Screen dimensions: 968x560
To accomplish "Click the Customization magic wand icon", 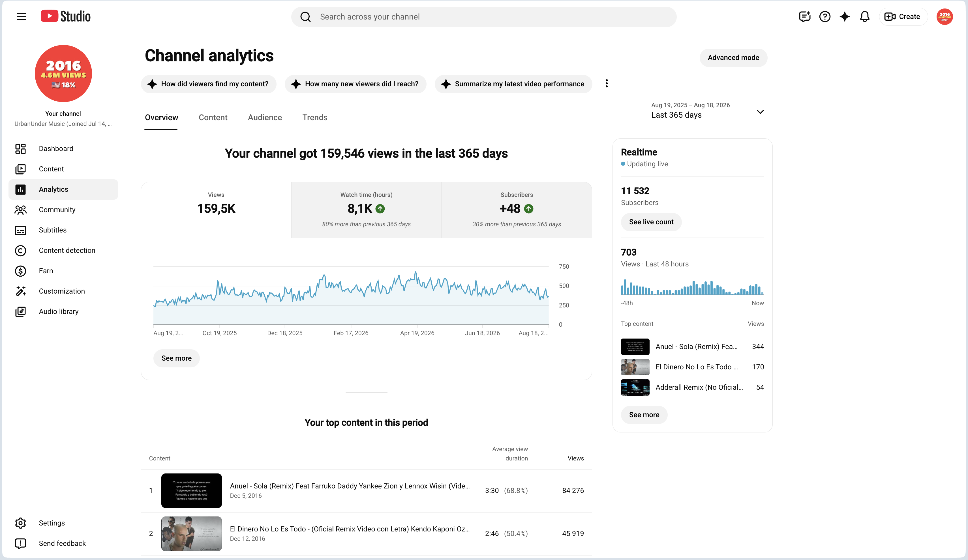I will coord(20,291).
